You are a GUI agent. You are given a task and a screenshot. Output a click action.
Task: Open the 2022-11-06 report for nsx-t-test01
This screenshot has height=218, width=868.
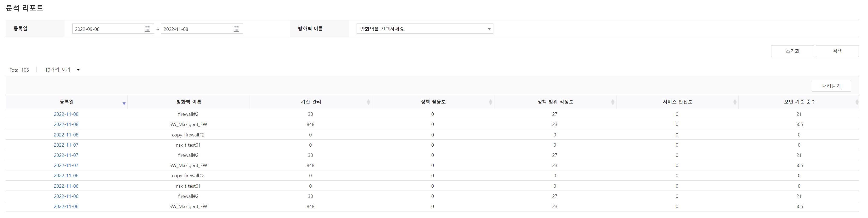[66, 186]
